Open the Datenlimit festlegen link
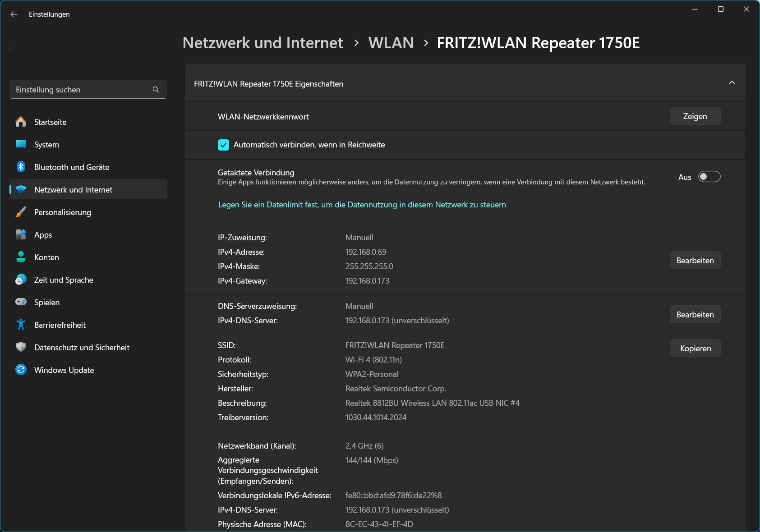This screenshot has height=532, width=760. click(x=361, y=204)
